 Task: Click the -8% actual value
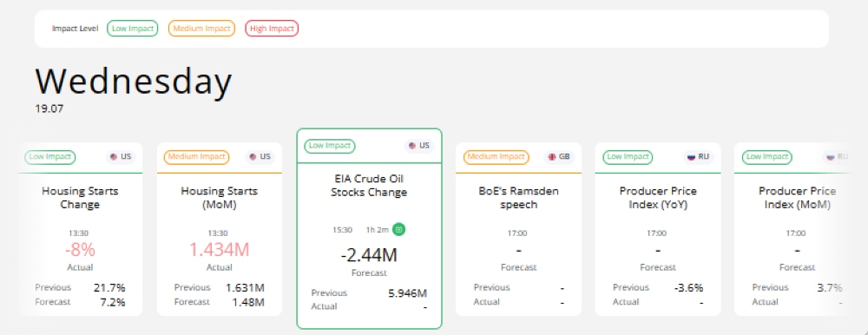click(x=80, y=250)
